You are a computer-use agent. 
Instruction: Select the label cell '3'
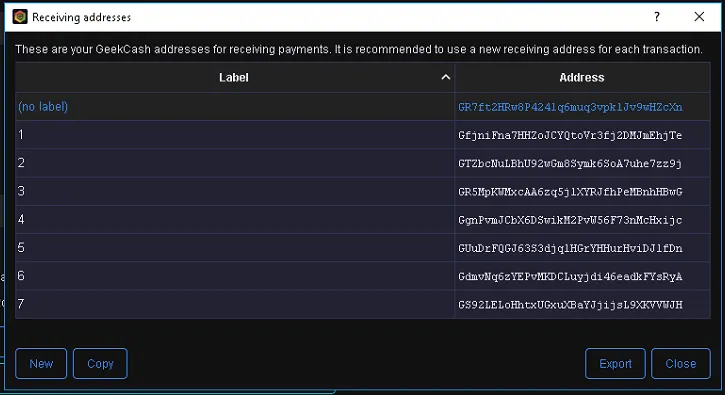point(234,191)
